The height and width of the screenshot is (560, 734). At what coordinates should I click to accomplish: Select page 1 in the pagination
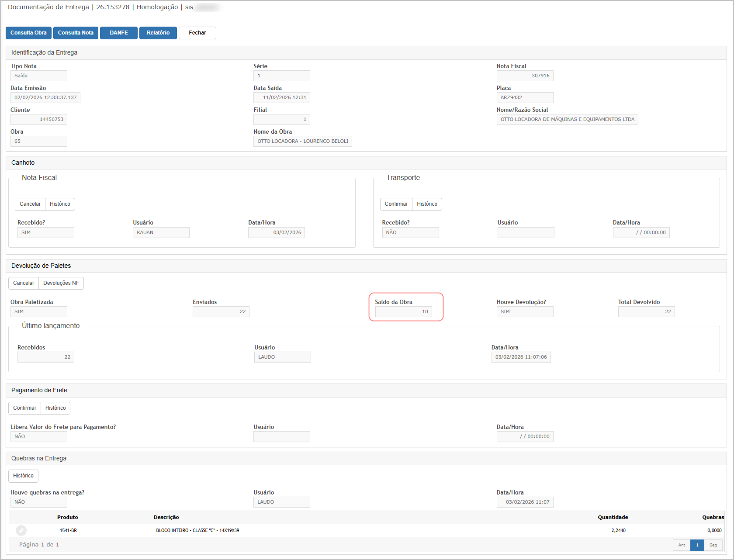[697, 545]
